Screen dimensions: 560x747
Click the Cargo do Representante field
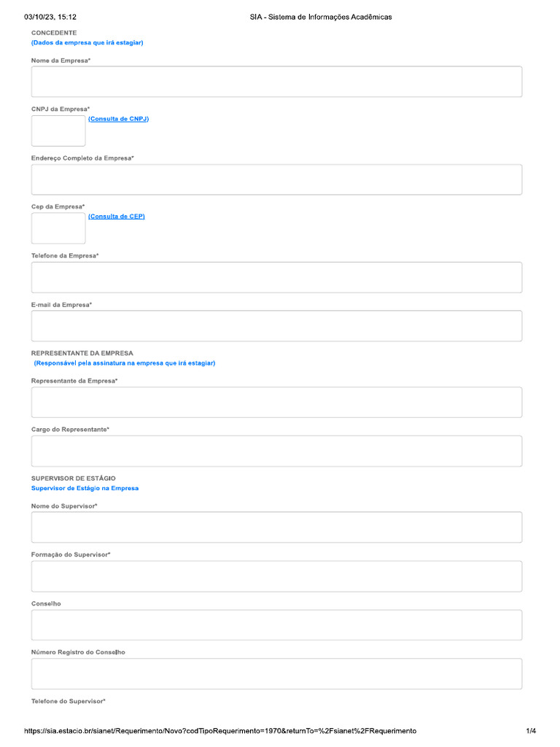[x=276, y=451]
